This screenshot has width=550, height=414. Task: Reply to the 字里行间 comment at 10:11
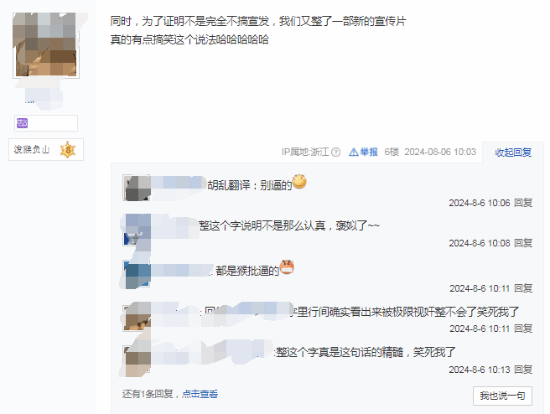click(x=523, y=328)
